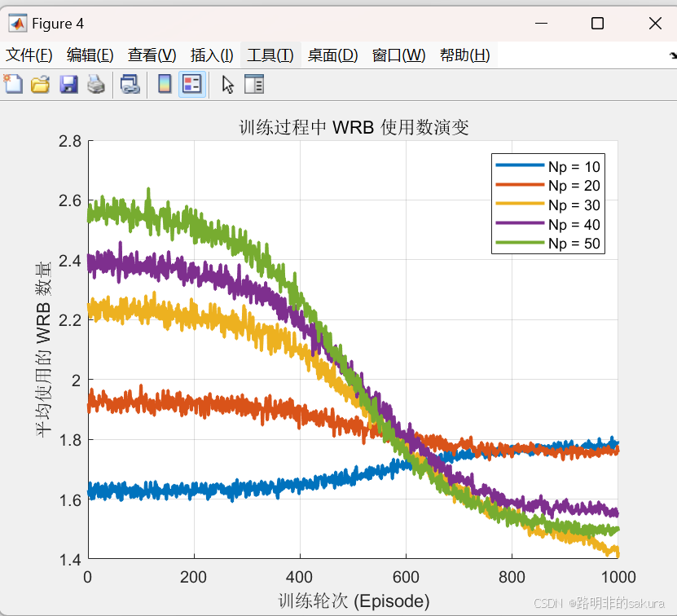Save the figure with the floppy disk icon
This screenshot has width=677, height=616.
(68, 84)
